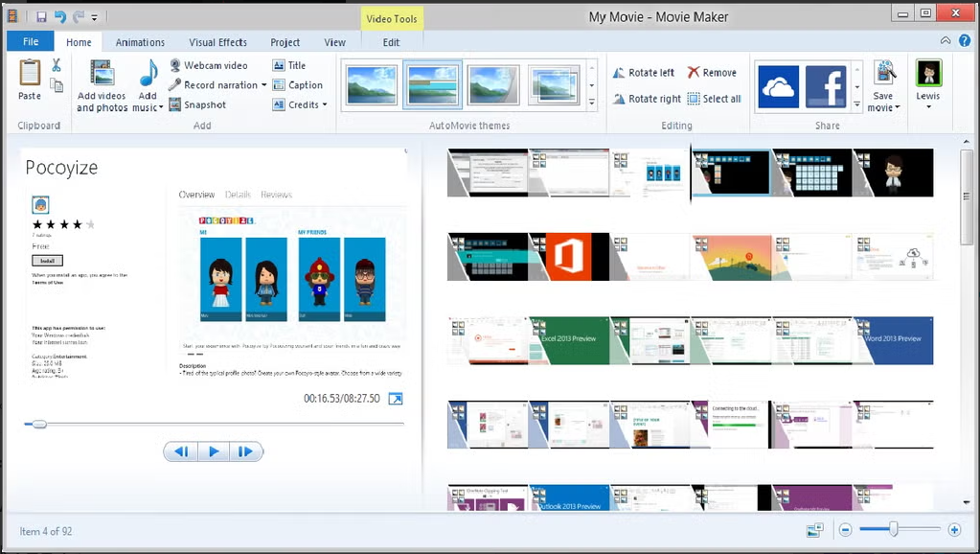The width and height of the screenshot is (980, 554).
Task: Customize quick access toolbar dropdown
Action: [x=95, y=17]
